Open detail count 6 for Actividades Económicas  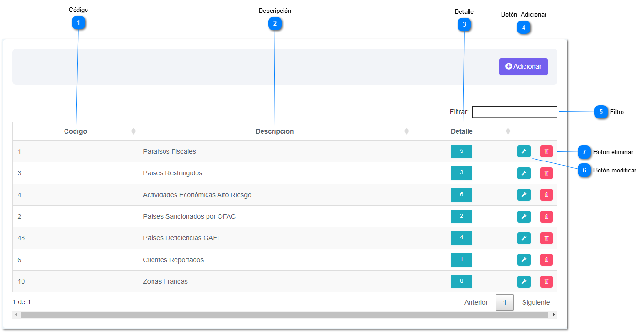coord(461,195)
